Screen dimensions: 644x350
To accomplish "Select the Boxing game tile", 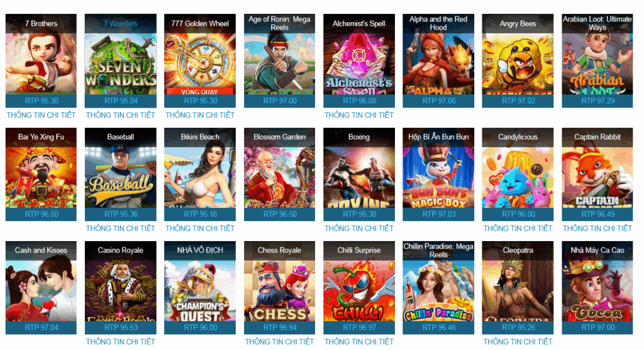I will (x=359, y=174).
